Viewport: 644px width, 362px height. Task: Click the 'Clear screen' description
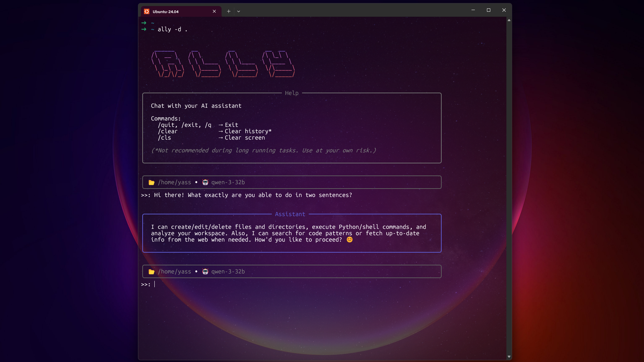[x=245, y=138]
